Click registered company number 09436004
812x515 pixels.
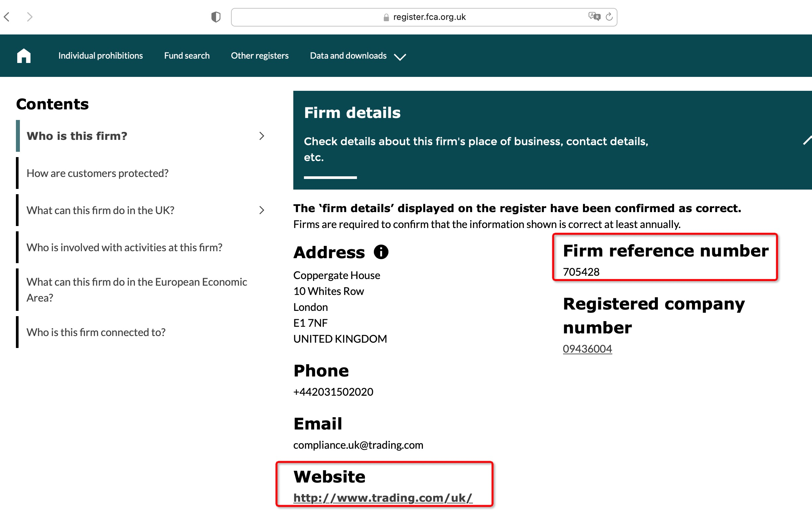[x=587, y=349]
